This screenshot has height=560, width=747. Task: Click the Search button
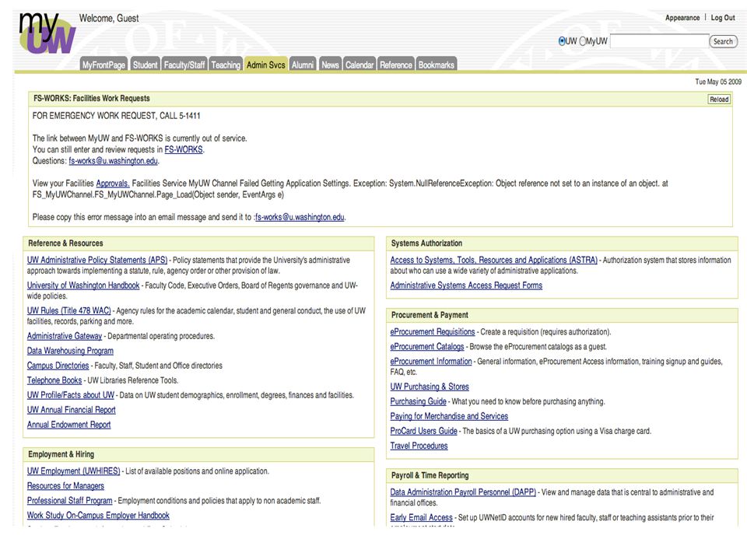723,41
